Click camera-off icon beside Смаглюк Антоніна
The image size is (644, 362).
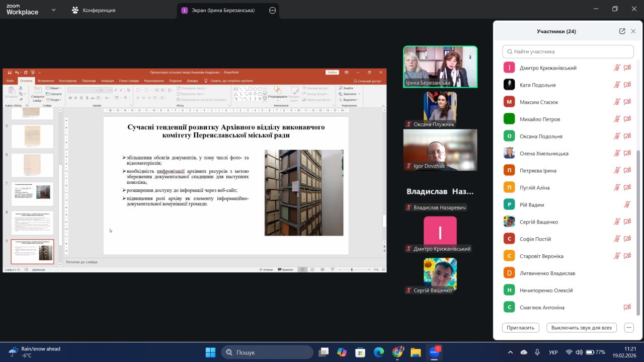click(x=627, y=308)
